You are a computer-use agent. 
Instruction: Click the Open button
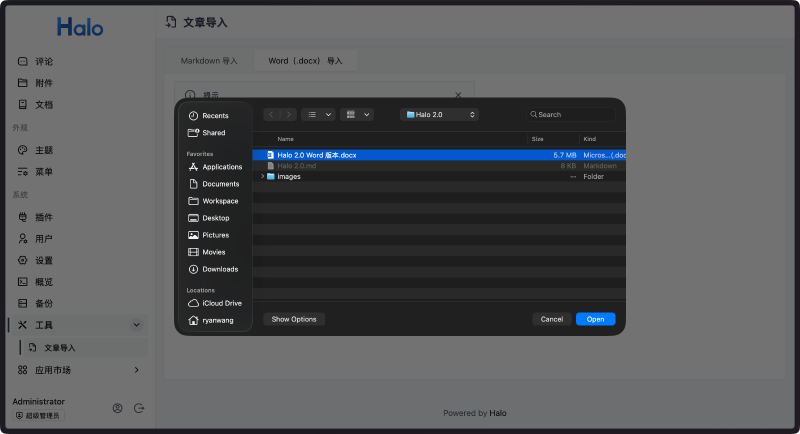click(595, 319)
